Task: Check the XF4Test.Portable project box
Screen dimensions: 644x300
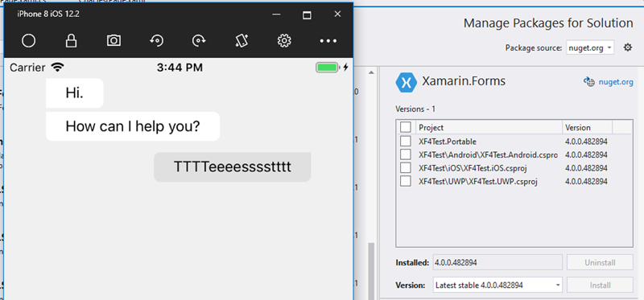Action: point(406,142)
